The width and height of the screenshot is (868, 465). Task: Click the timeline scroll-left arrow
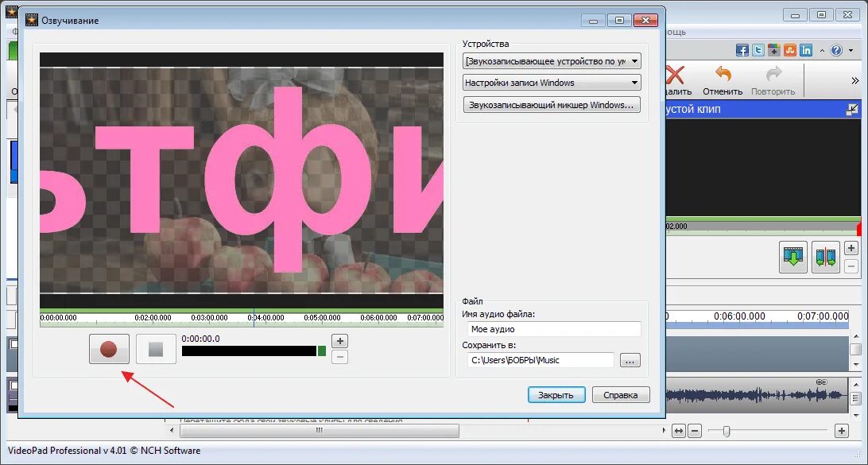coord(172,430)
